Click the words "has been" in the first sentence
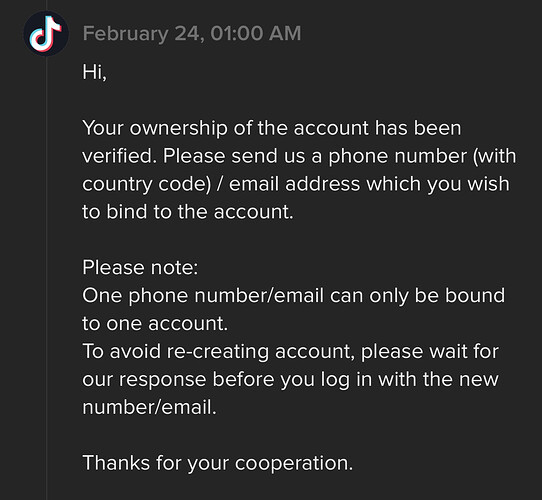The image size is (542, 500). point(418,128)
